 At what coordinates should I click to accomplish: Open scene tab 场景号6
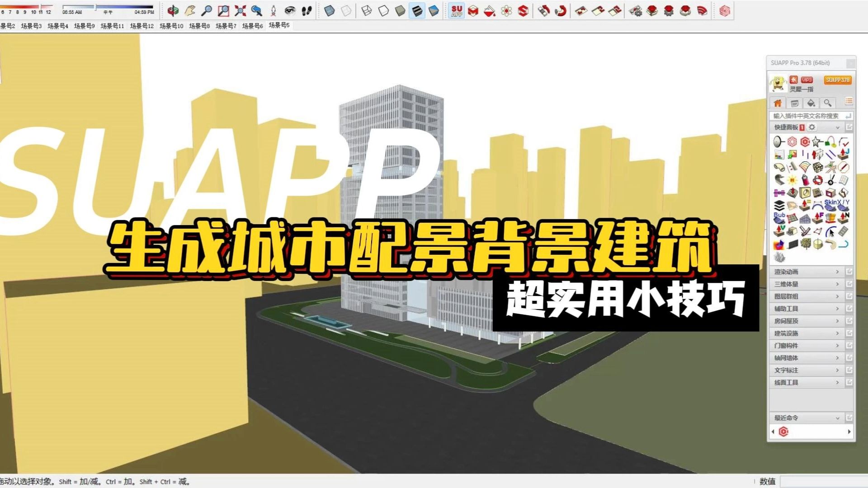(252, 26)
